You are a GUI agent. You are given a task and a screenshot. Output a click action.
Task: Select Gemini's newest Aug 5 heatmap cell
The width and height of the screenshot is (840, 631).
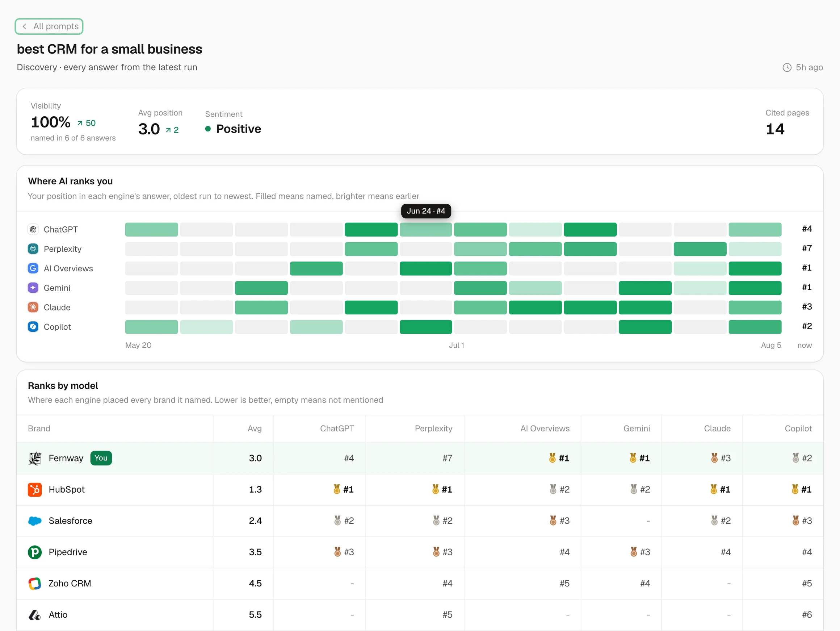(755, 288)
